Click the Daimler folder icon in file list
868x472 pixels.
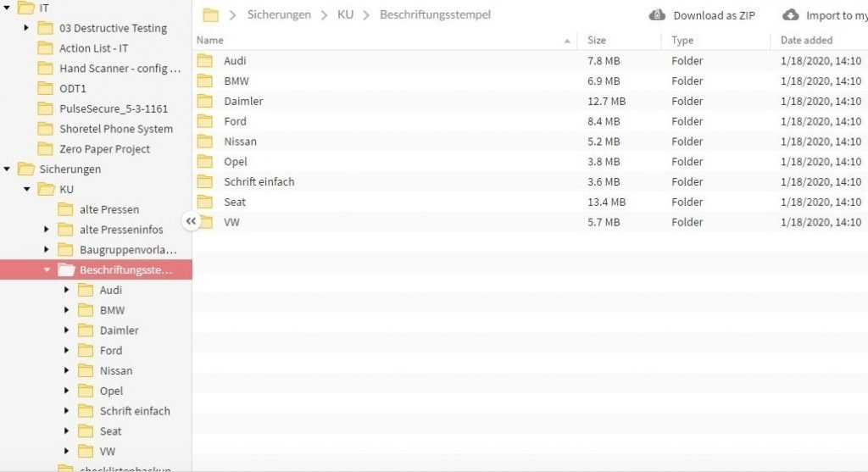click(205, 101)
